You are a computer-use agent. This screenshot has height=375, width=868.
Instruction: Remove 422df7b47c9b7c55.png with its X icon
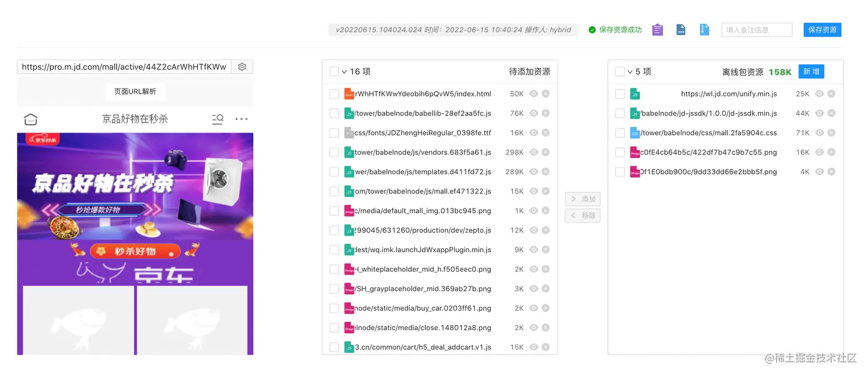tap(831, 152)
